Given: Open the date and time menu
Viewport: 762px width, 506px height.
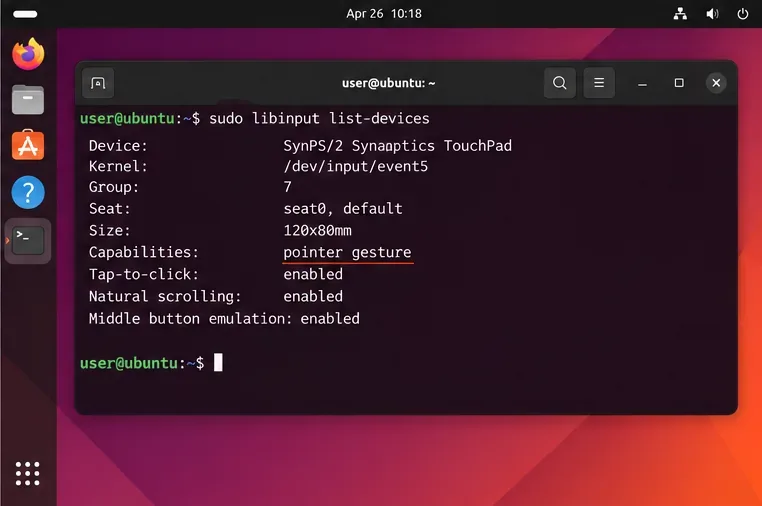Looking at the screenshot, I should click(384, 14).
